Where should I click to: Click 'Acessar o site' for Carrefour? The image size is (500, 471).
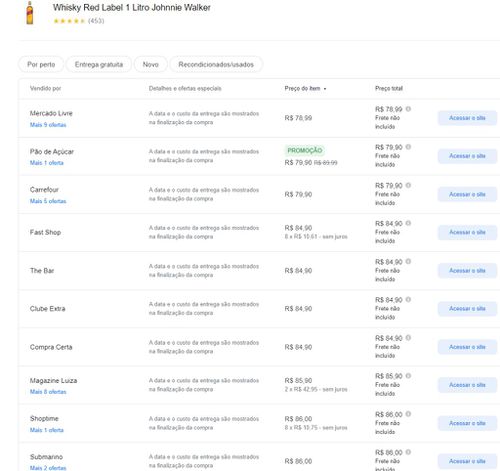tap(467, 194)
